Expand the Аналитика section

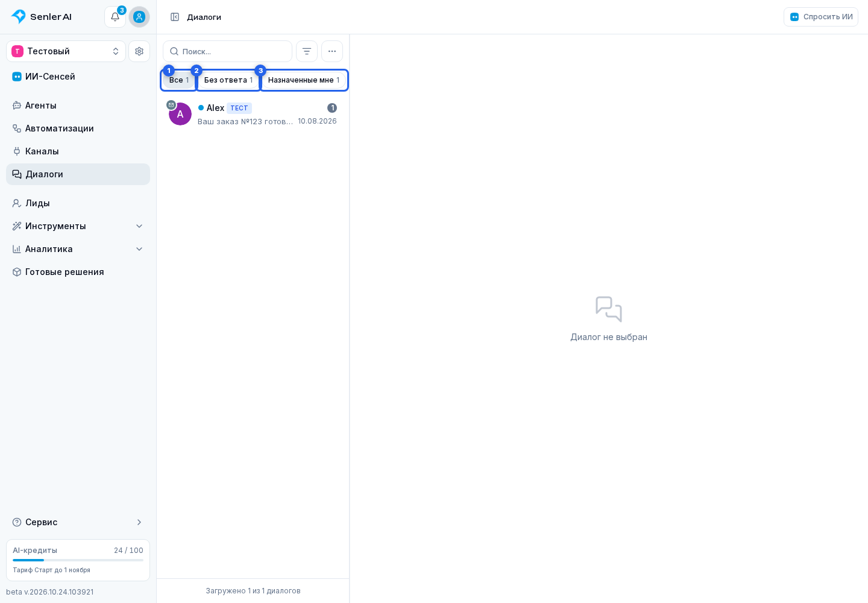78,249
